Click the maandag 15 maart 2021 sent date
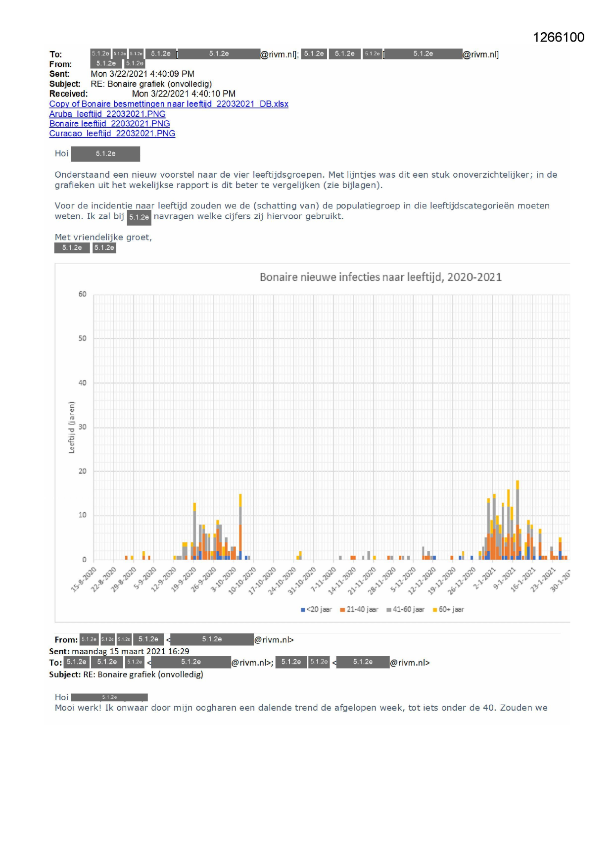 coord(130,651)
